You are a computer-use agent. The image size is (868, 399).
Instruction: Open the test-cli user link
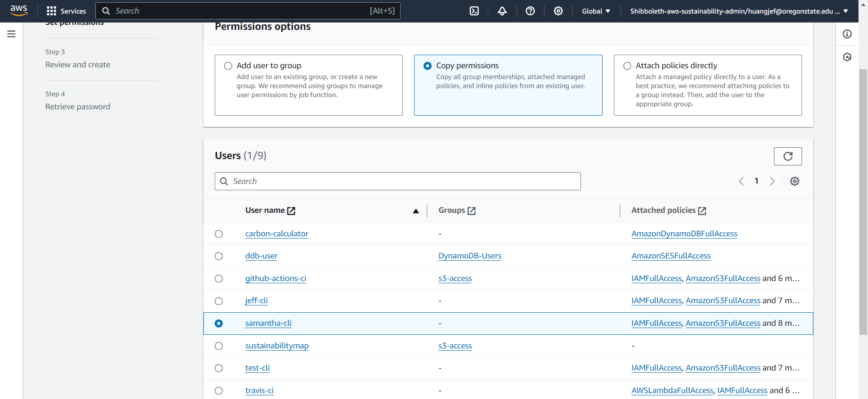tap(258, 368)
